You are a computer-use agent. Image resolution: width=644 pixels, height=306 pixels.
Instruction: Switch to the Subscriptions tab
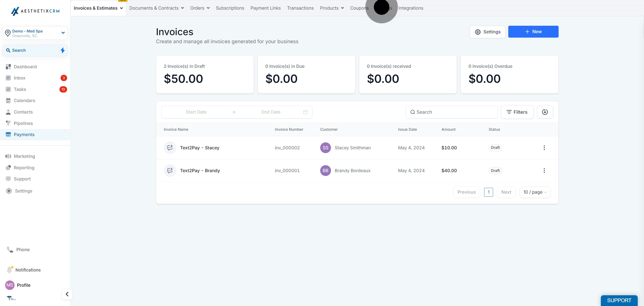tap(230, 8)
